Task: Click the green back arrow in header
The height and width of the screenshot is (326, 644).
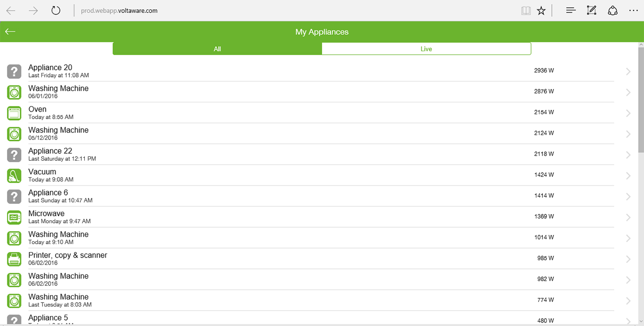Action: click(x=10, y=32)
